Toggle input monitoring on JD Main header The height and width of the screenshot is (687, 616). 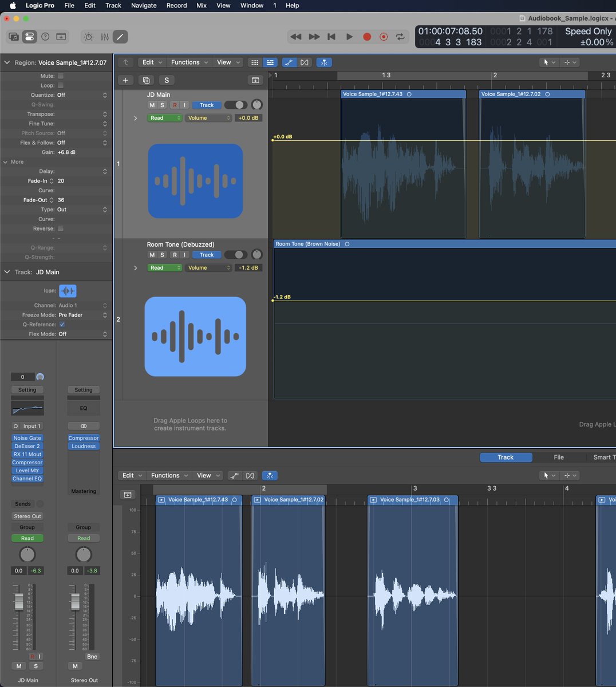tap(184, 105)
